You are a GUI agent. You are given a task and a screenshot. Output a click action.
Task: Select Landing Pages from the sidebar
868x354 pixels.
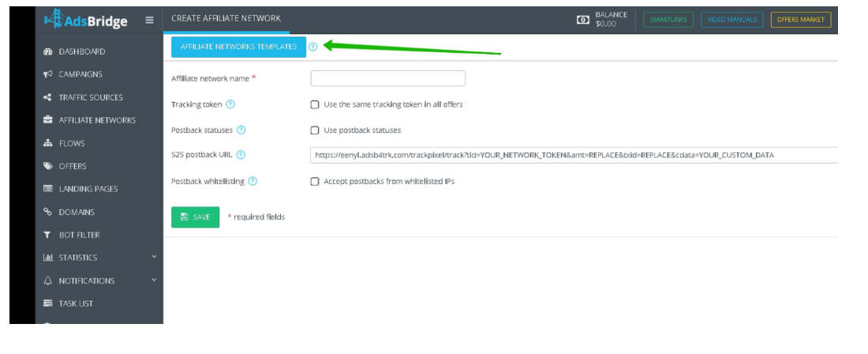(88, 189)
